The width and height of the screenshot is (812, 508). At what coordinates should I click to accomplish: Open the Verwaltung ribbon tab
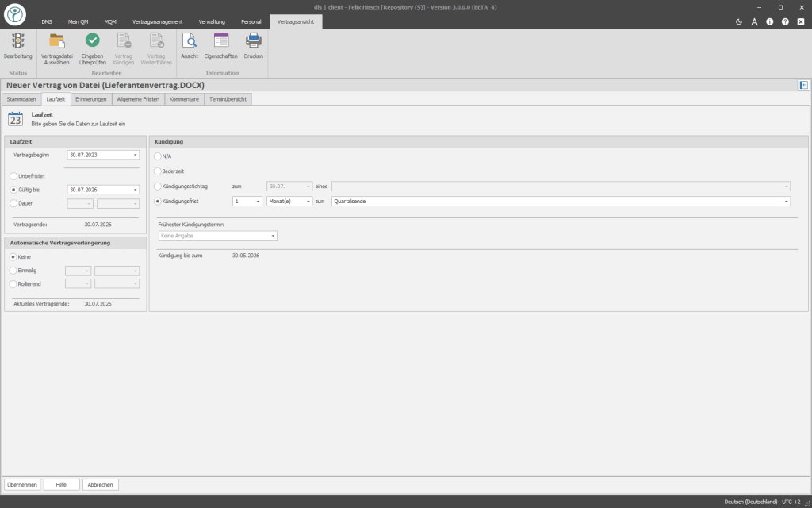pyautogui.click(x=212, y=21)
